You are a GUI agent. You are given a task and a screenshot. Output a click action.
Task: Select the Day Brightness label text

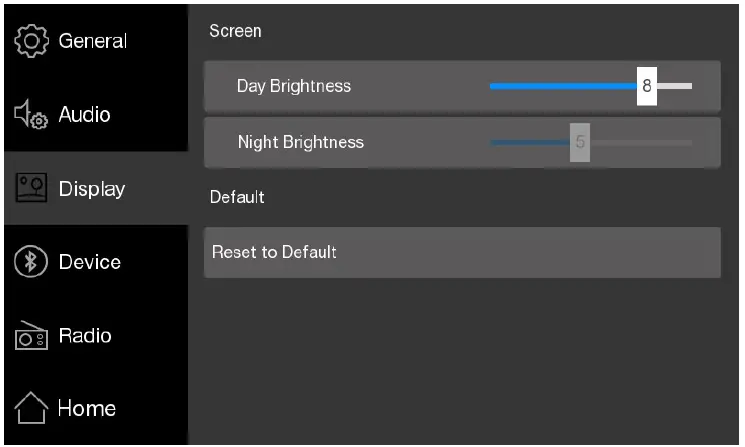(x=294, y=86)
